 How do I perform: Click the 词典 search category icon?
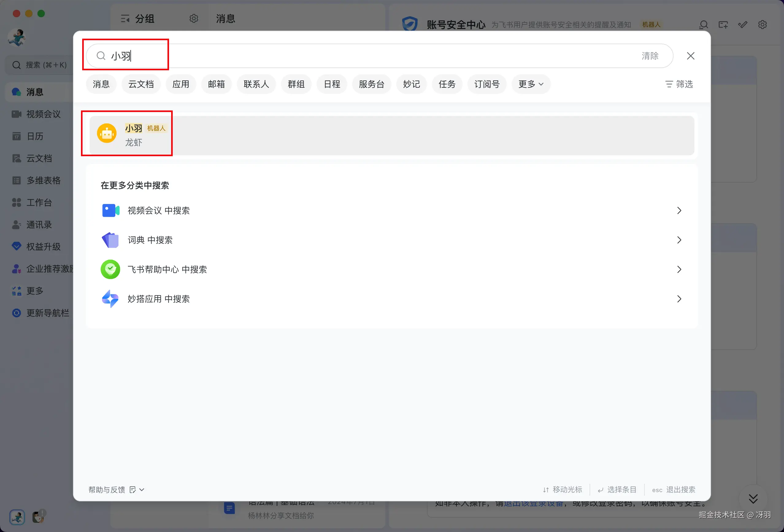pos(110,240)
